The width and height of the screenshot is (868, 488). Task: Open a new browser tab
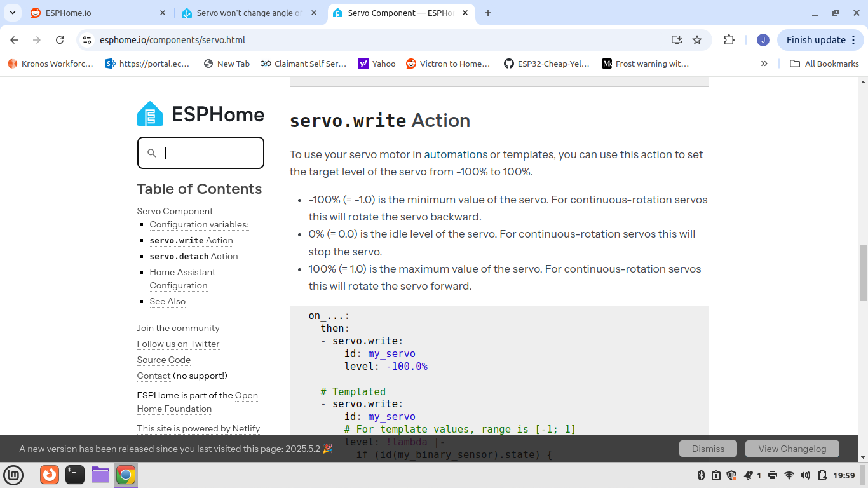tap(488, 13)
